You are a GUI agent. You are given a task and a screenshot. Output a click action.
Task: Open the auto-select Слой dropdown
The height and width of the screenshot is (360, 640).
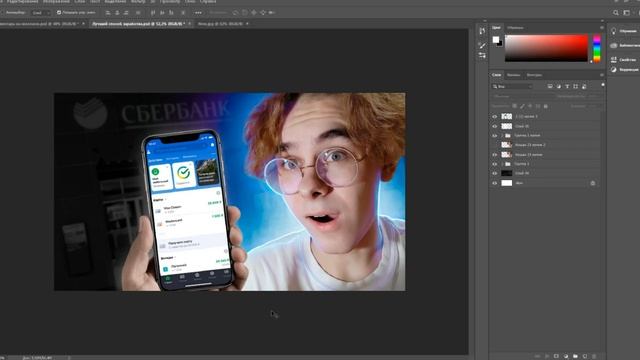point(40,13)
